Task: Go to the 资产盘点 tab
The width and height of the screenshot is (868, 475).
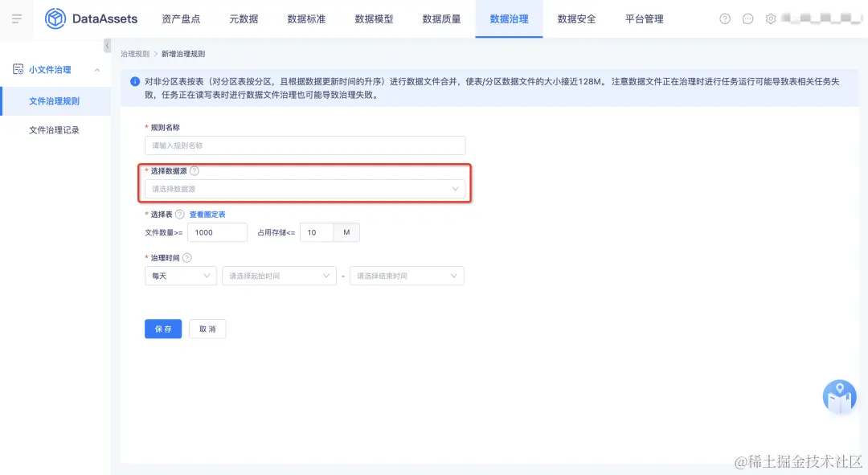Action: click(181, 18)
